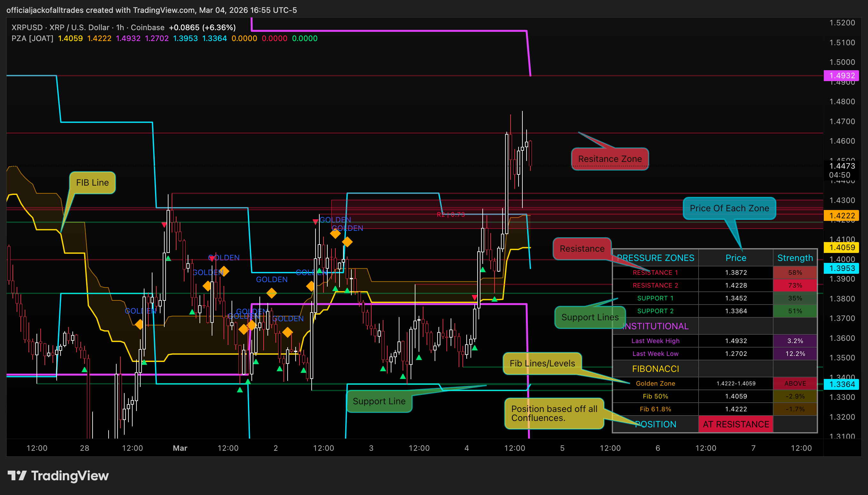The height and width of the screenshot is (495, 868).
Task: Click the yellow 1.4059 value in indicator legend
Action: pos(70,38)
